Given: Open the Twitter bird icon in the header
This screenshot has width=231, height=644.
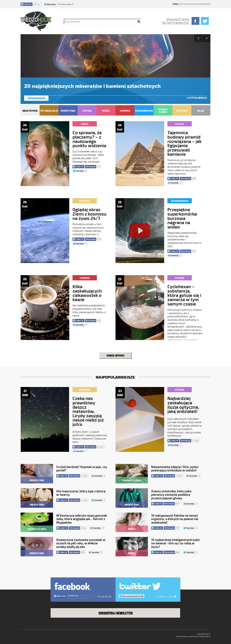Looking at the screenshot, I should click(x=205, y=21).
